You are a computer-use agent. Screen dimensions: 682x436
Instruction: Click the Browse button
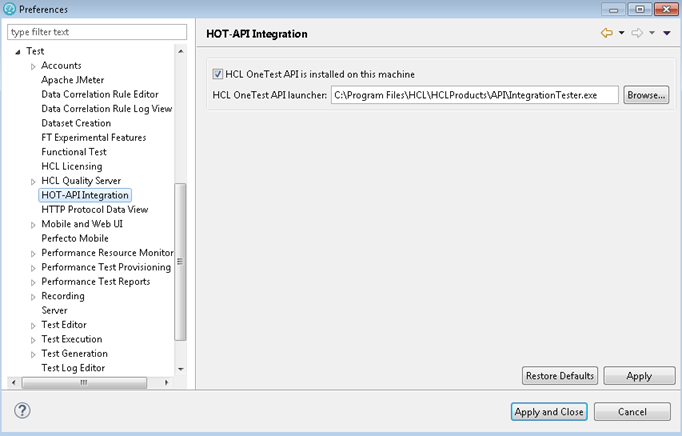pos(646,95)
